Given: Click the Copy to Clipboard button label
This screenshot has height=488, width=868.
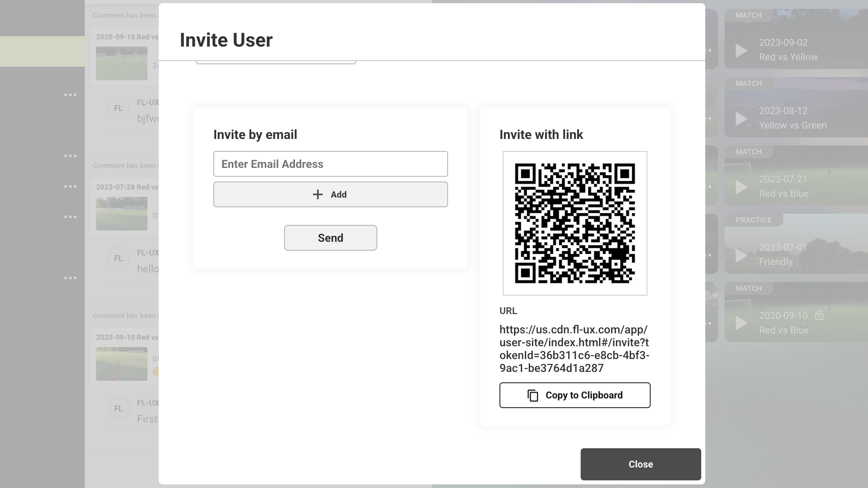Looking at the screenshot, I should pos(584,395).
